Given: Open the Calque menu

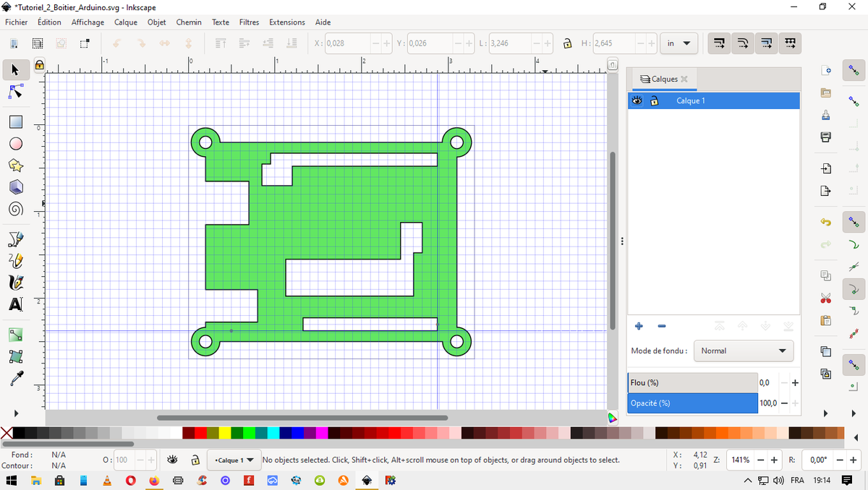Looking at the screenshot, I should (x=126, y=22).
